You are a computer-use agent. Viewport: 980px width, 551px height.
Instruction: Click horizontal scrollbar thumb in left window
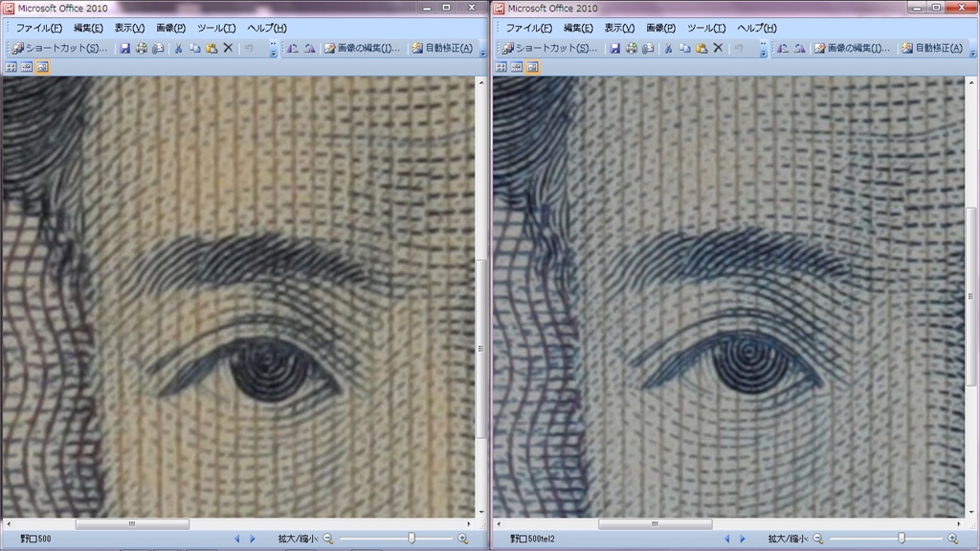(132, 524)
